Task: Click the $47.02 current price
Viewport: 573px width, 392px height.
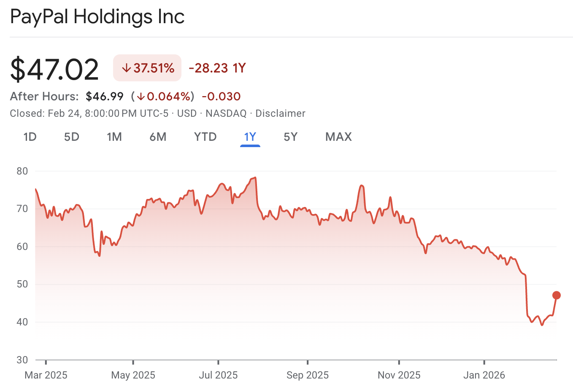Action: click(54, 69)
